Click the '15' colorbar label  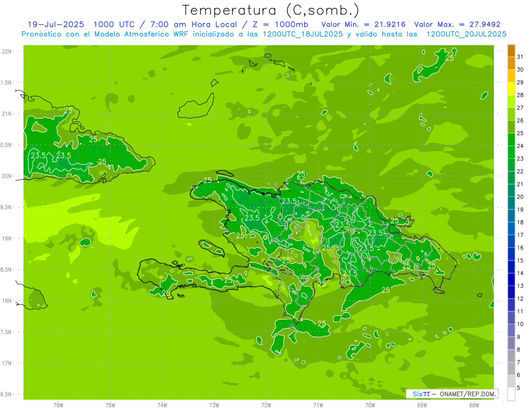(520, 260)
